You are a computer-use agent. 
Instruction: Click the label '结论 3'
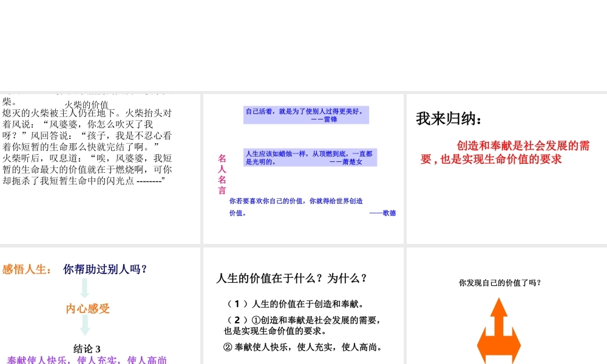coord(87,349)
